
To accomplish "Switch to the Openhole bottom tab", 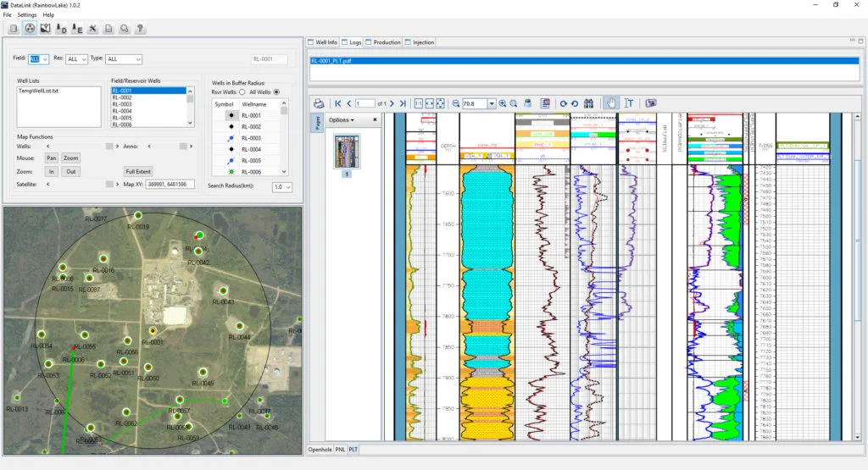I will [x=320, y=450].
